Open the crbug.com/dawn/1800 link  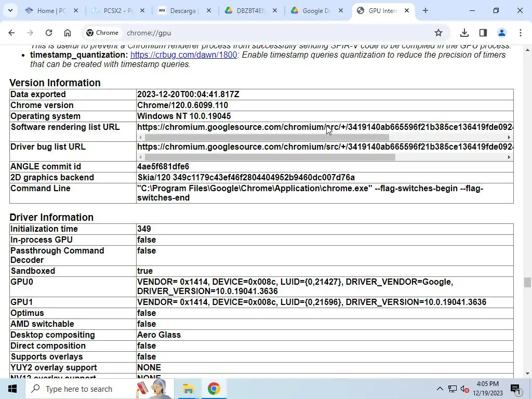point(183,55)
